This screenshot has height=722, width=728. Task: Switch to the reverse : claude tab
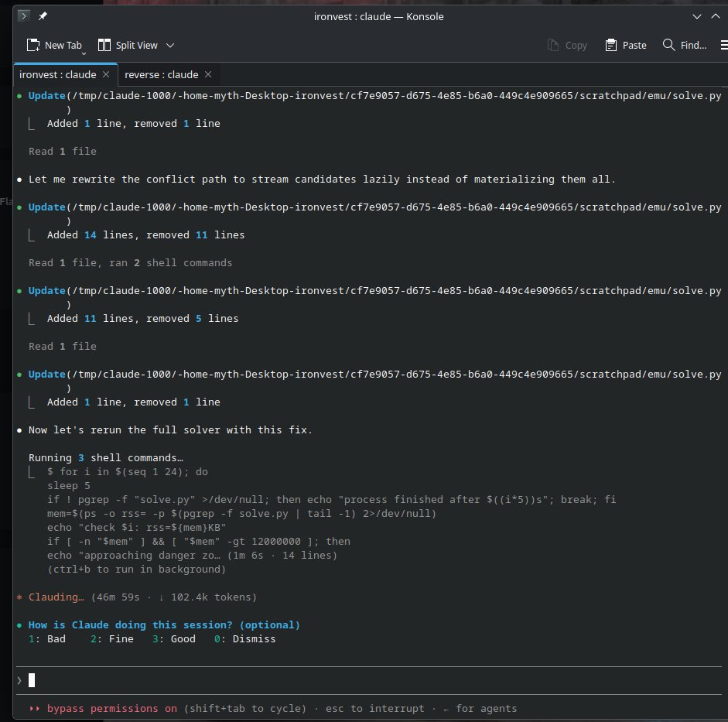pos(161,75)
